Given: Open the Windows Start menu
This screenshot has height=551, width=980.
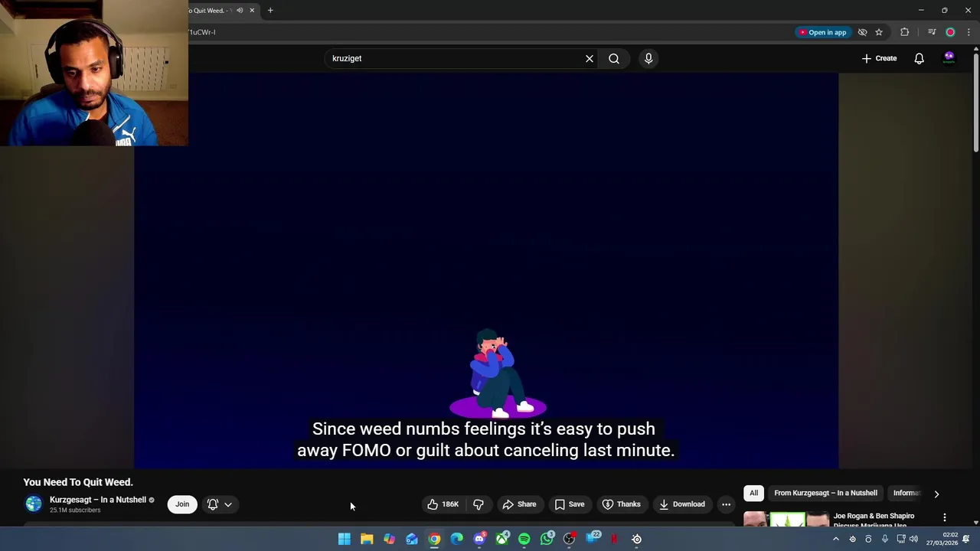Looking at the screenshot, I should [345, 539].
